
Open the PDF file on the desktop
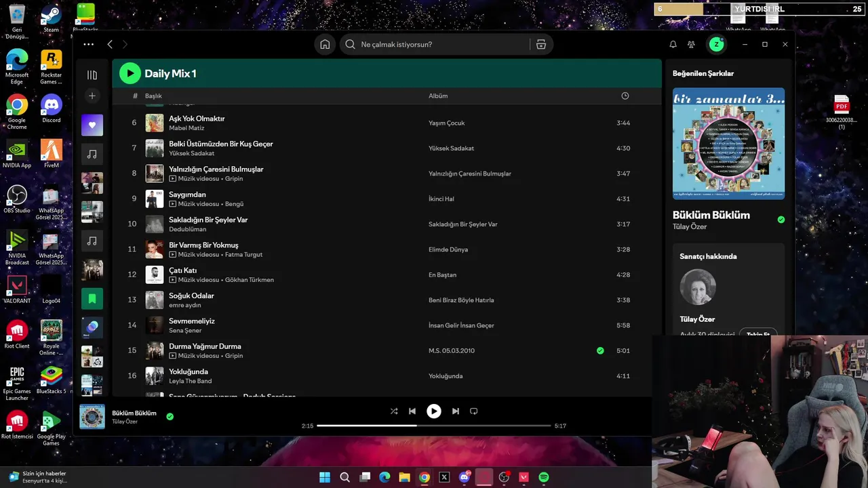tap(842, 113)
